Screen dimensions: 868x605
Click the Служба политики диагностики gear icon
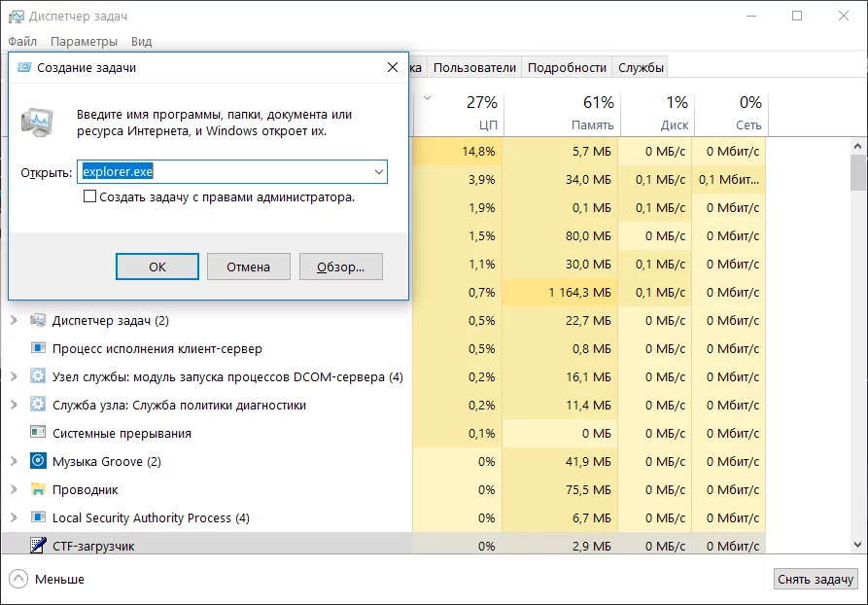[38, 405]
